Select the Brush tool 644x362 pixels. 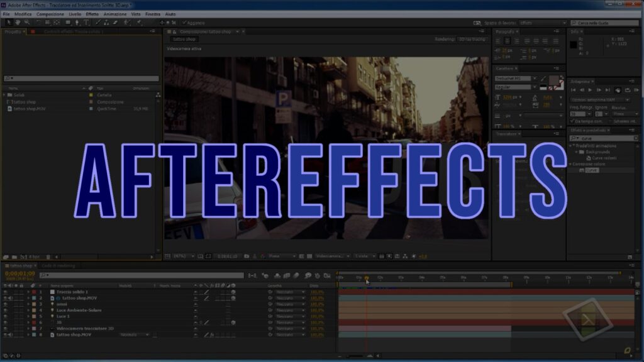pyautogui.click(x=97, y=23)
